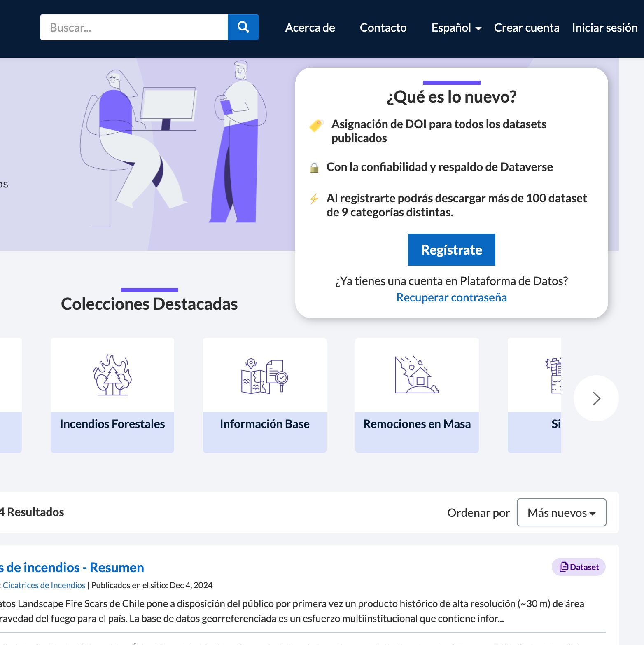Click the Dataset badge on the result
Image resolution: width=644 pixels, height=645 pixels.
579,567
